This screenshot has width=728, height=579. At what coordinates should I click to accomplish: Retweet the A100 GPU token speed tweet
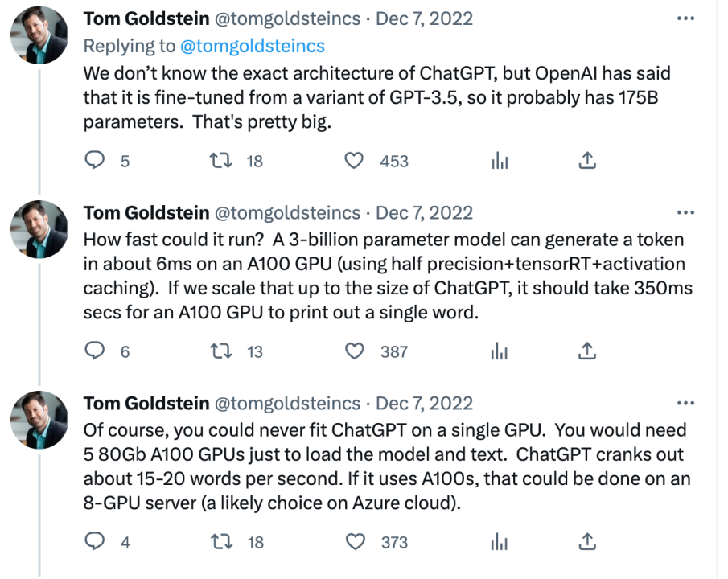[220, 351]
